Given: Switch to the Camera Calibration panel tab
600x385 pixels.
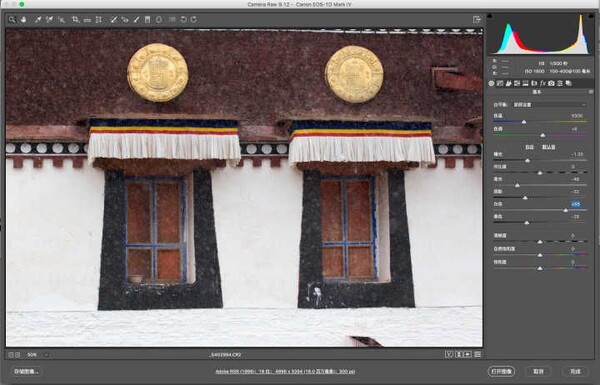Looking at the screenshot, I should (x=551, y=83).
